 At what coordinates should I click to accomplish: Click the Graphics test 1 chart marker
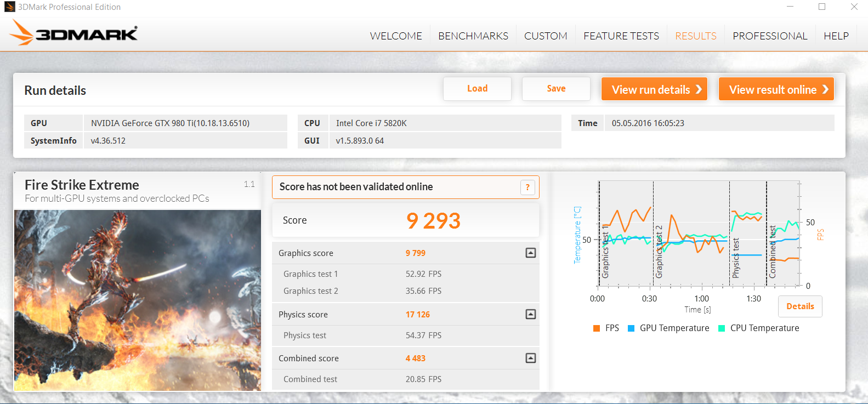[x=605, y=251]
